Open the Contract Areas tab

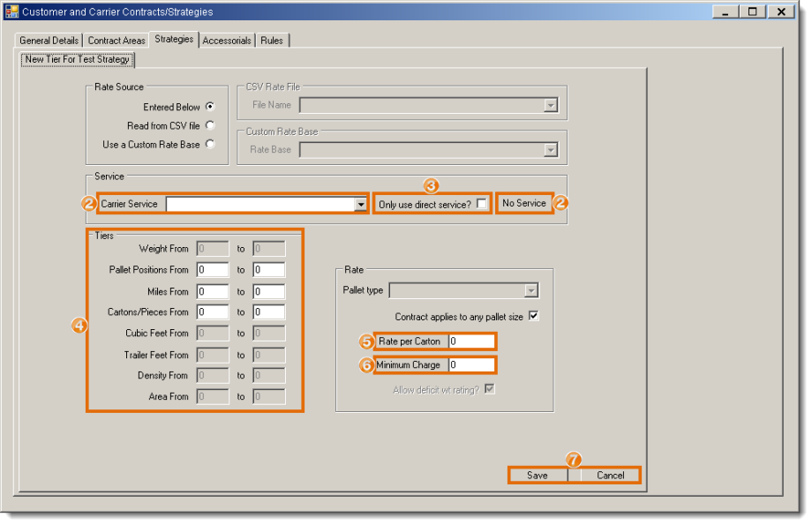point(117,41)
